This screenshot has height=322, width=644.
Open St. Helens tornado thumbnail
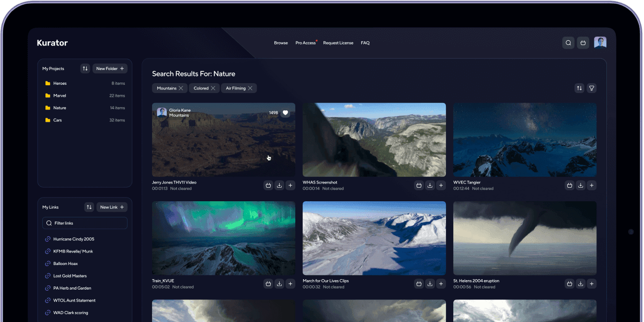click(525, 238)
